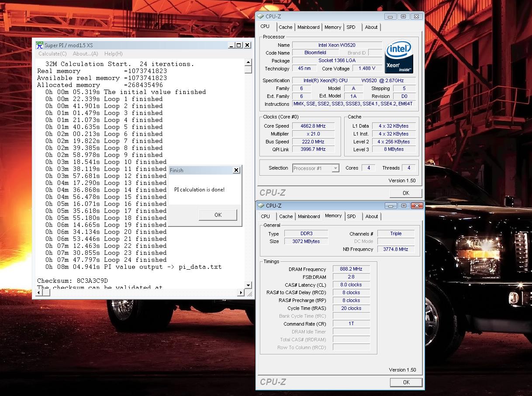Click the memory Size field 3072 MBytes
Image resolution: width=532 pixels, height=396 pixels.
[306, 241]
